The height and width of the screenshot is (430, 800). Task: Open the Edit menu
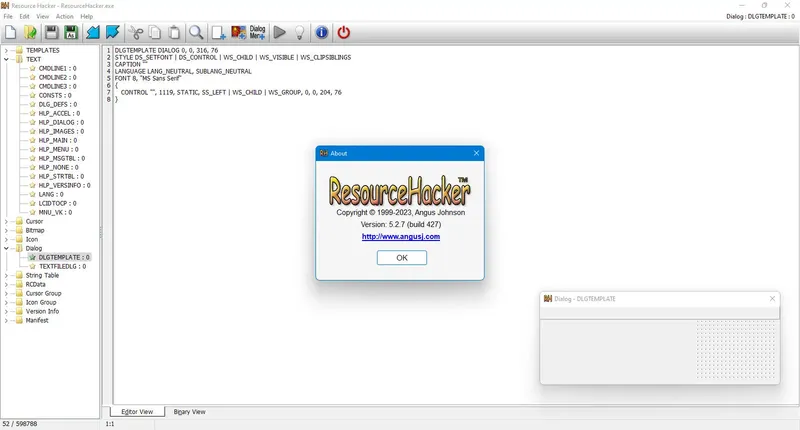pos(24,16)
